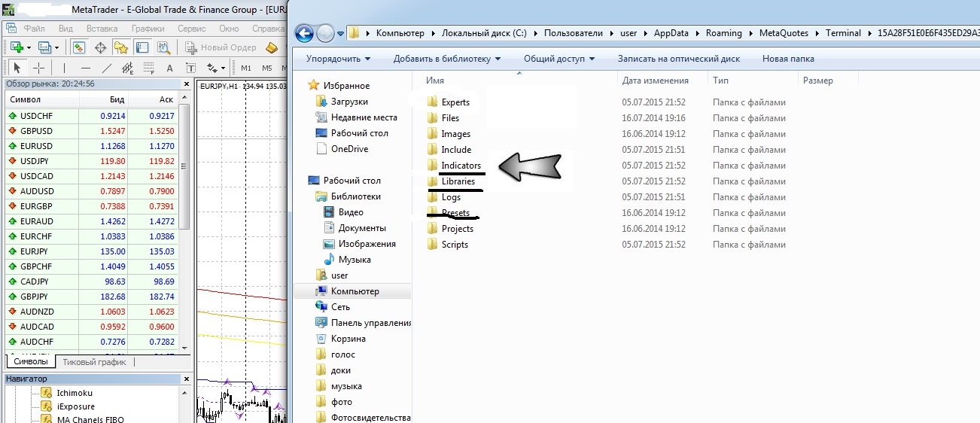The height and width of the screenshot is (423, 980).
Task: Expand path arrow after 'Roaming' in address bar
Action: [750, 33]
